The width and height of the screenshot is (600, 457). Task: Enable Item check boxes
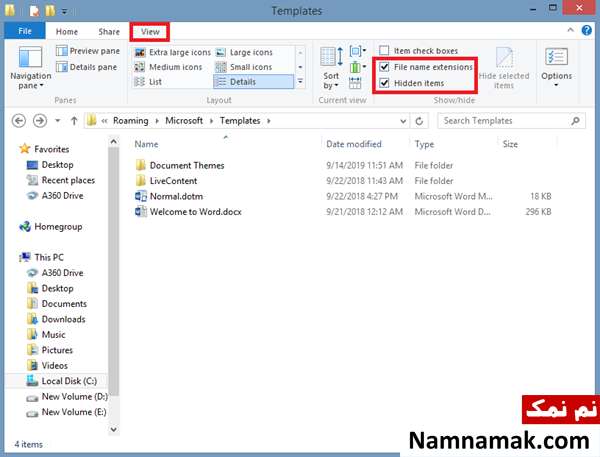click(384, 51)
